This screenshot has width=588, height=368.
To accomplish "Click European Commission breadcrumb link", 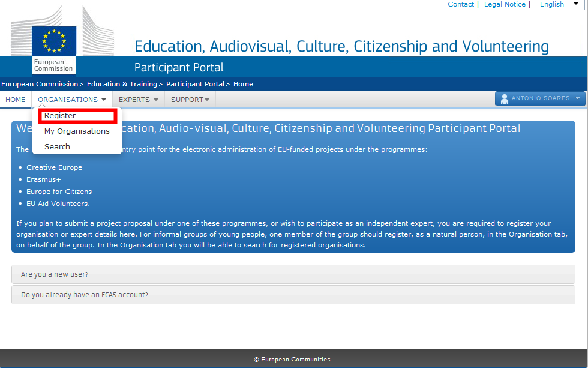I will click(x=40, y=84).
